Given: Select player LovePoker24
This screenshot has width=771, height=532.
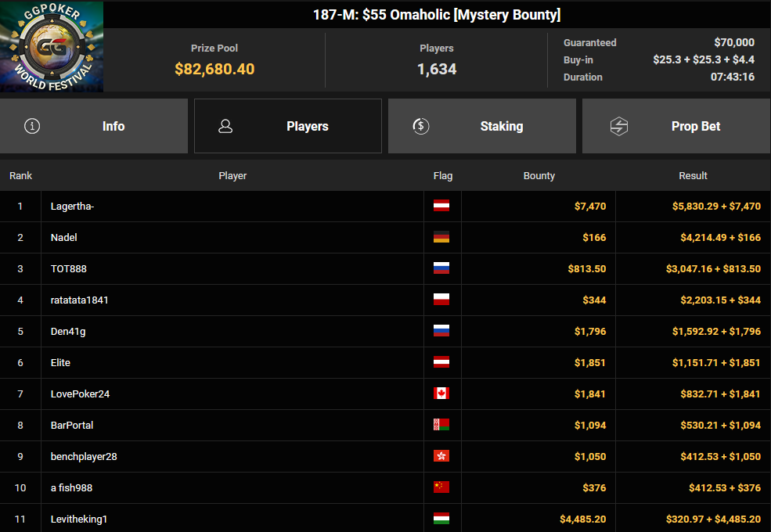Looking at the screenshot, I should coord(80,394).
